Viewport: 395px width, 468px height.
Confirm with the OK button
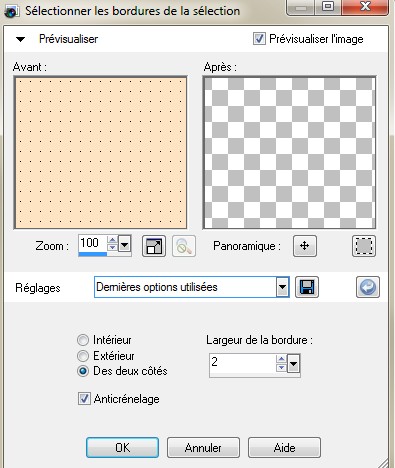point(122,448)
